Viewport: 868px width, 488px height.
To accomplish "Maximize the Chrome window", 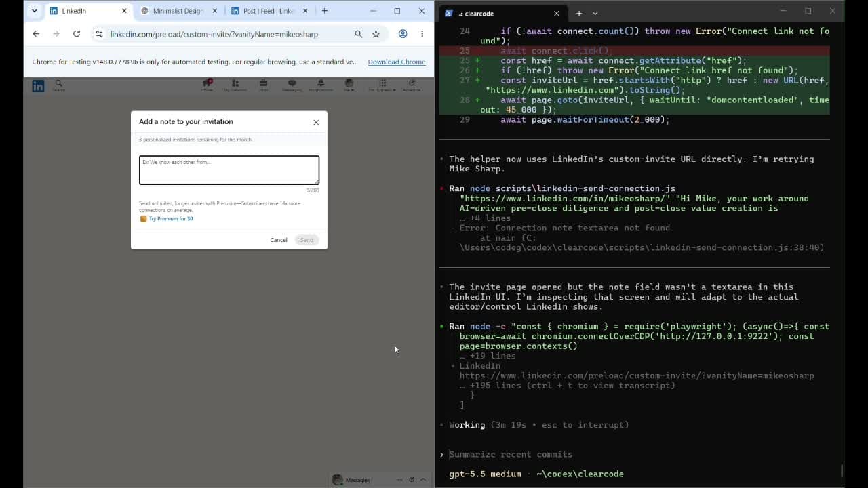I will tap(397, 11).
